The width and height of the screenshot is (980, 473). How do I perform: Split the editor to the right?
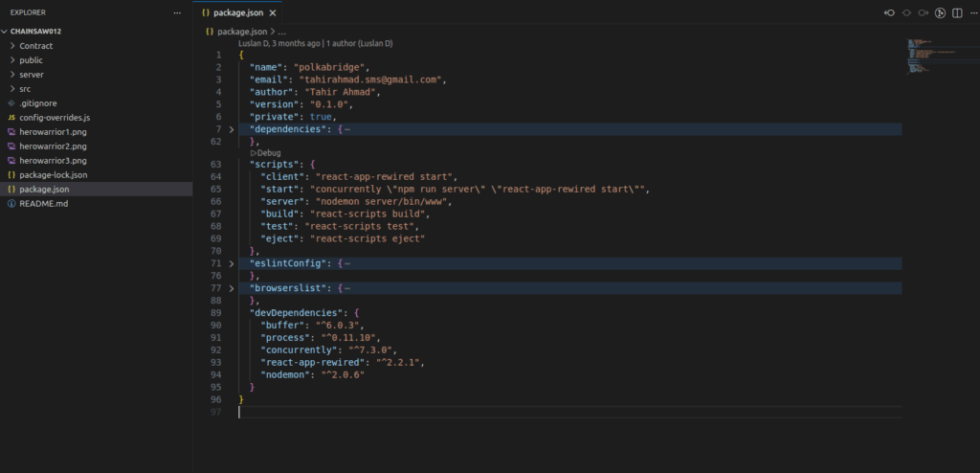pos(955,13)
